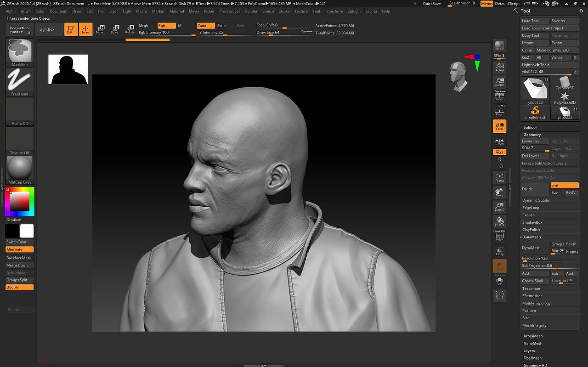Open the Zplugin menu
Image resolution: width=588 pixels, height=367 pixels.
354,11
